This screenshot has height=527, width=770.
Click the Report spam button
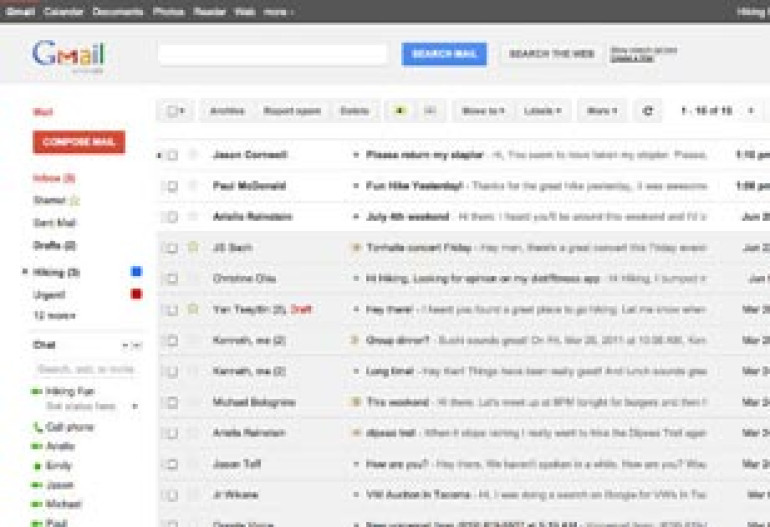pos(292,111)
